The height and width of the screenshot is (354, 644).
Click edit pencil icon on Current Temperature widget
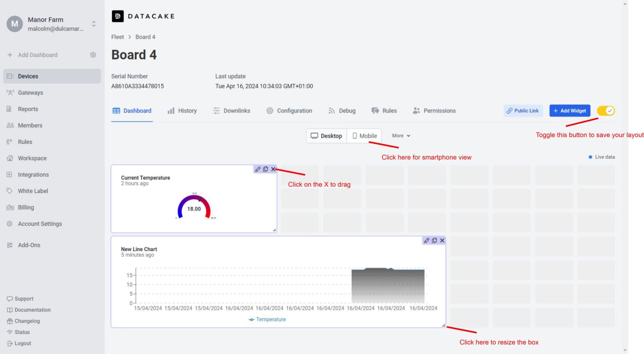[x=258, y=169]
